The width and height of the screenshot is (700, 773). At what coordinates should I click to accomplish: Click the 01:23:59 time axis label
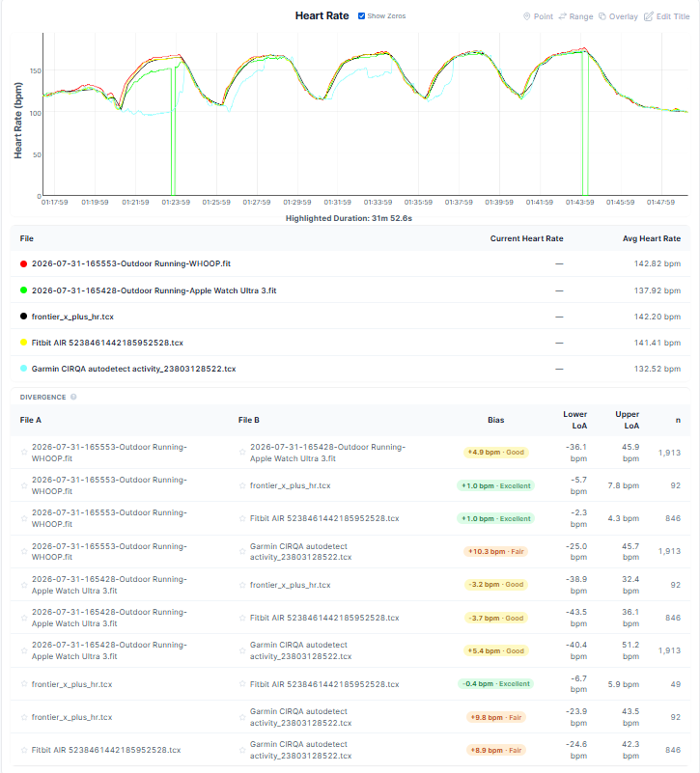pos(176,202)
